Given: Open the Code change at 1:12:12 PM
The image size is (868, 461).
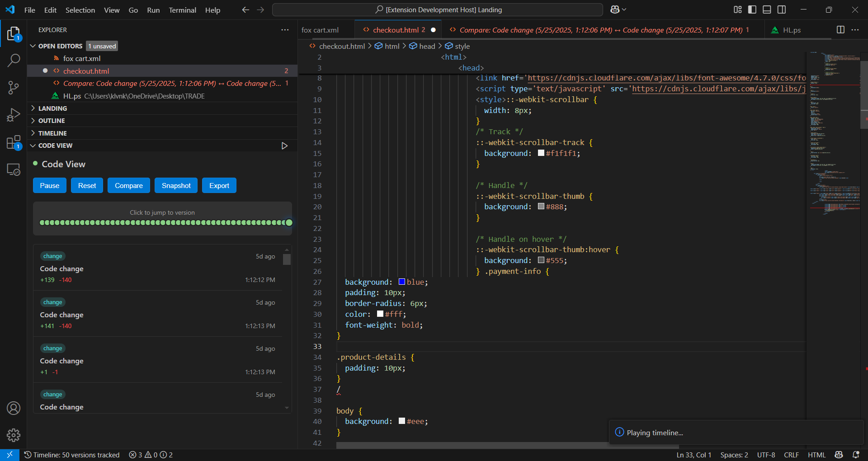Looking at the screenshot, I should pos(158,268).
